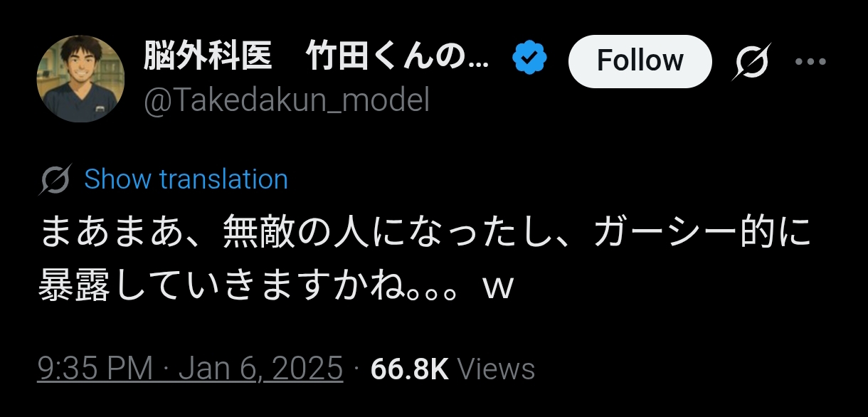The height and width of the screenshot is (417, 868).
Task: Open the 9:35 PM · Jan 6, 2025 timestamp
Action: point(191,369)
